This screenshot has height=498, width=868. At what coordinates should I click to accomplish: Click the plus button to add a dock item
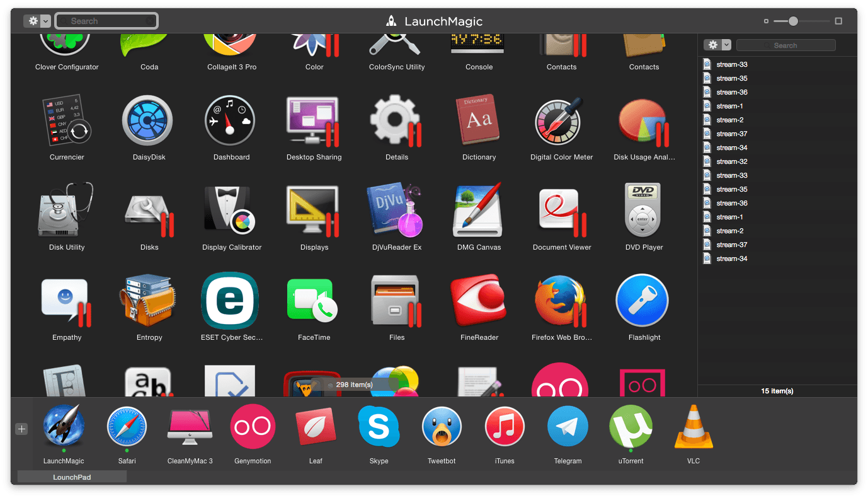tap(21, 429)
